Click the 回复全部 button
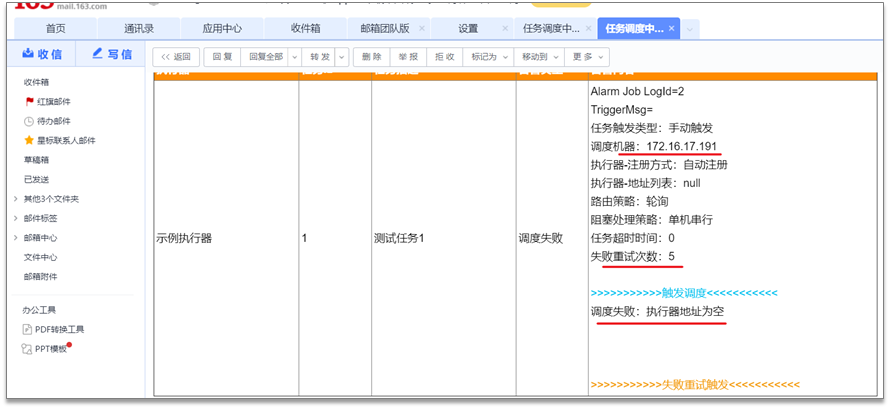Viewport: 890px width, 409px height. coord(266,57)
